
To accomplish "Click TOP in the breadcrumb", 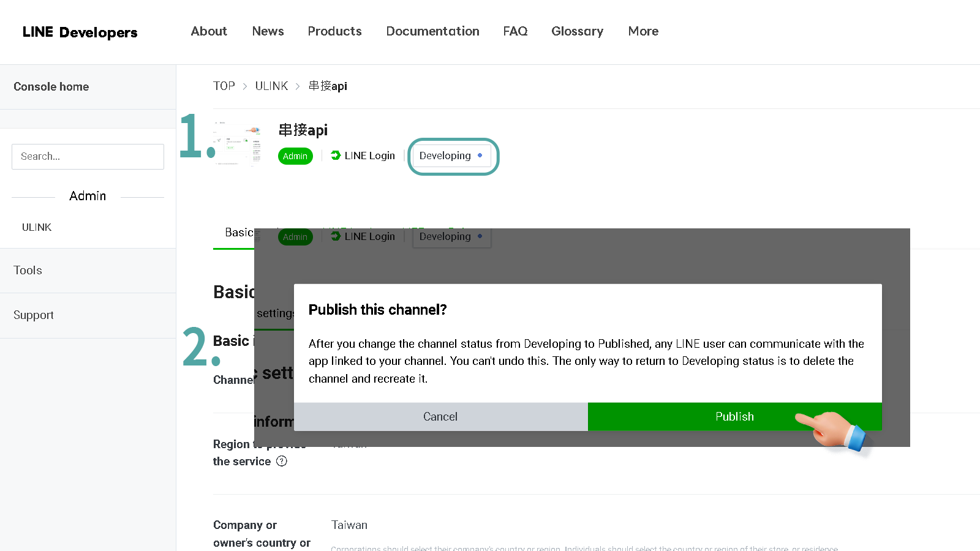I will coord(224,86).
